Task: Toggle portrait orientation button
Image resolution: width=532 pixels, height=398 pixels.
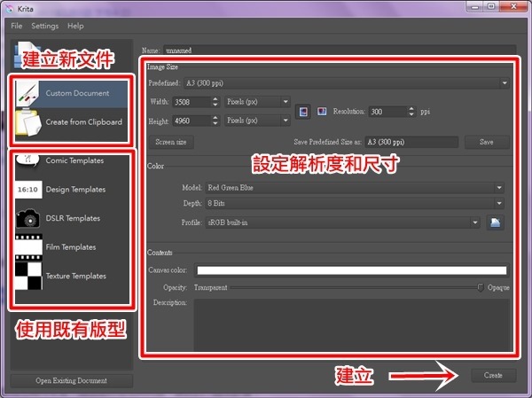Action: pos(303,112)
